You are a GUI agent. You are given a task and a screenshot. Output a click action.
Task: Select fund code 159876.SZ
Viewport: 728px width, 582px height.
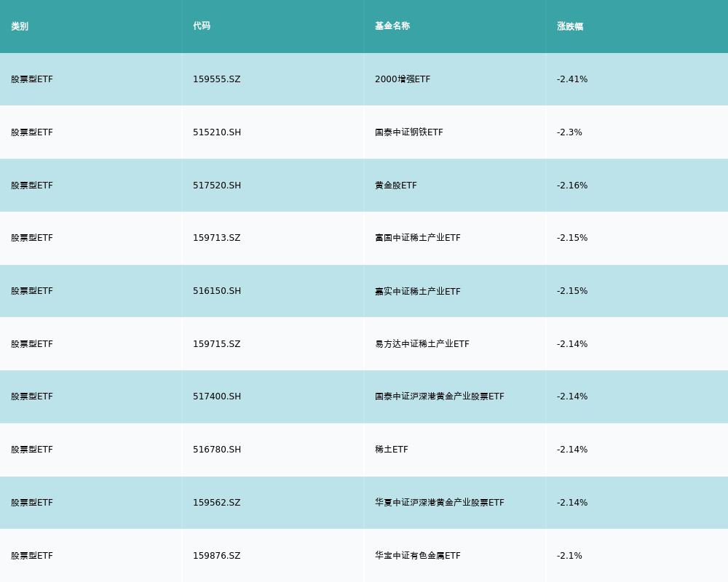point(216,556)
